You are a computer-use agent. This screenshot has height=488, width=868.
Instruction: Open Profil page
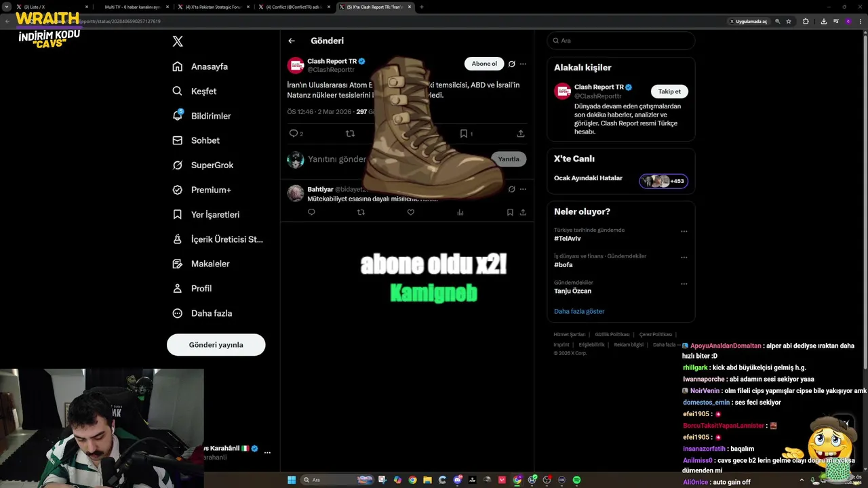click(x=192, y=288)
